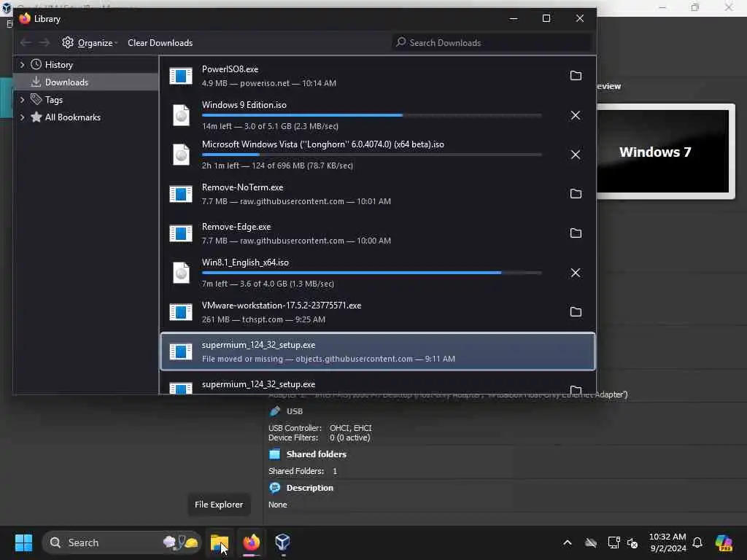Open the Shared folders section in VirtualBox

(317, 454)
